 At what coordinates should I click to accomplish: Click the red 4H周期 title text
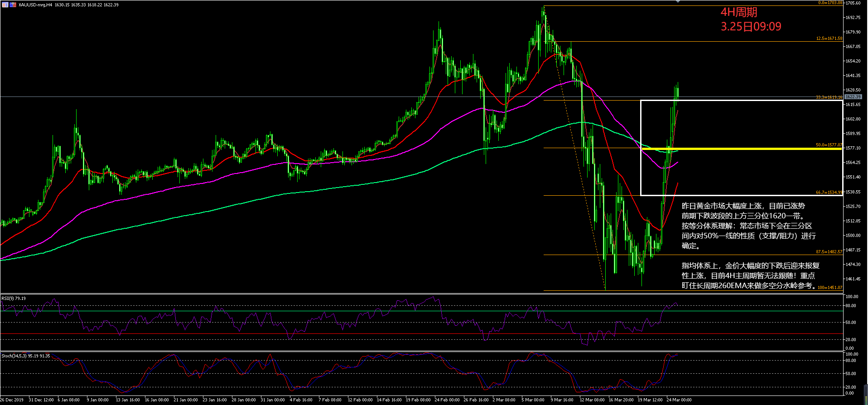739,12
